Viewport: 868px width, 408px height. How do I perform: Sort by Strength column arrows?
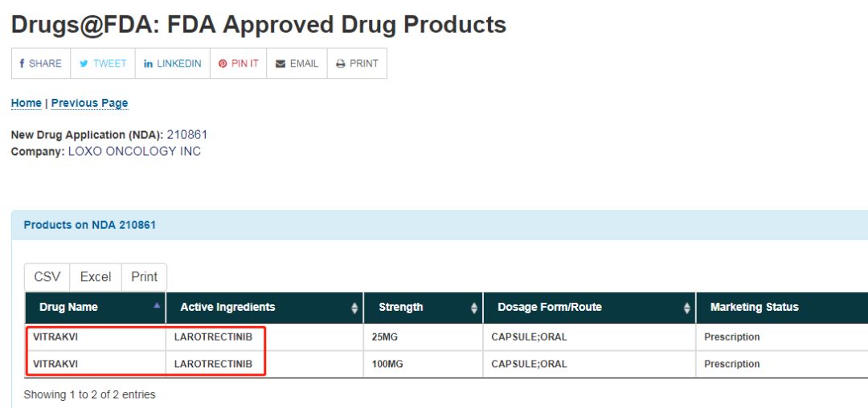pyautogui.click(x=474, y=308)
